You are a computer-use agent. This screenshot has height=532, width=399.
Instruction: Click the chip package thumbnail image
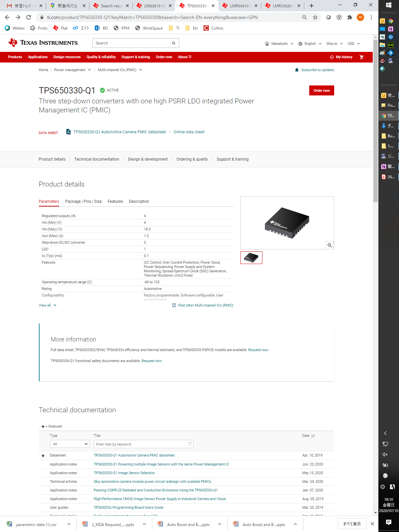coord(251,258)
